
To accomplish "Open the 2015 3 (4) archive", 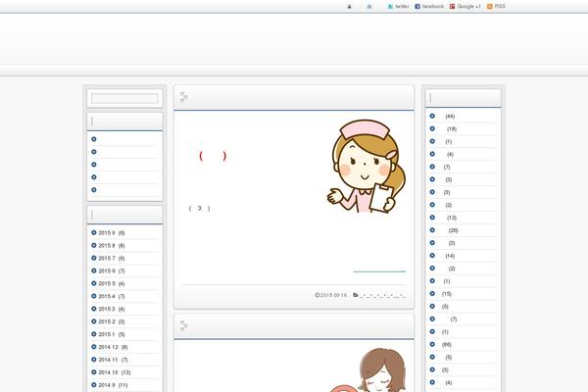I will pyautogui.click(x=112, y=309).
